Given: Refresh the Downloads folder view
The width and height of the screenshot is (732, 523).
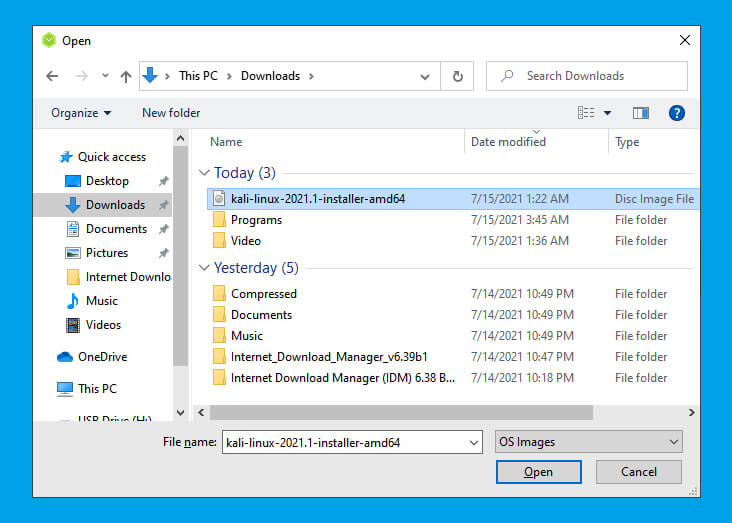Looking at the screenshot, I should [x=458, y=76].
